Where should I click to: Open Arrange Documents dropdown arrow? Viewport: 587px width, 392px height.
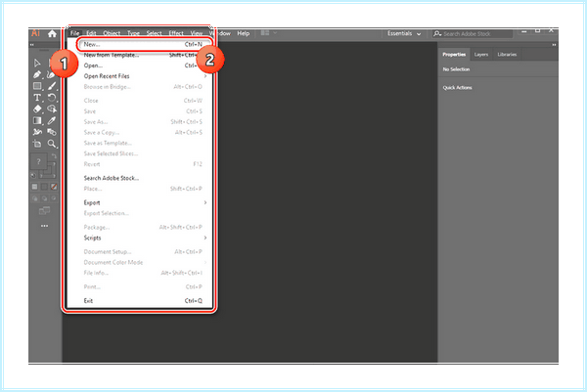pyautogui.click(x=275, y=33)
